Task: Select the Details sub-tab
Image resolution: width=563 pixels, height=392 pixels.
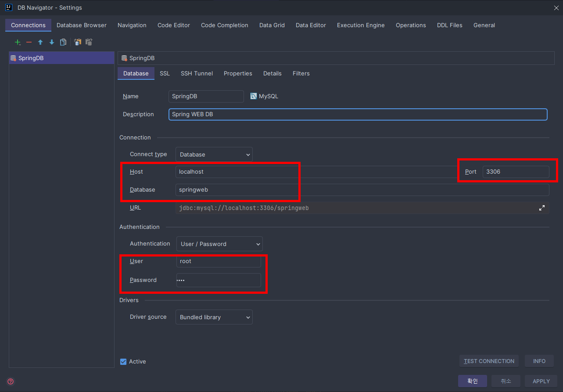Action: [273, 73]
